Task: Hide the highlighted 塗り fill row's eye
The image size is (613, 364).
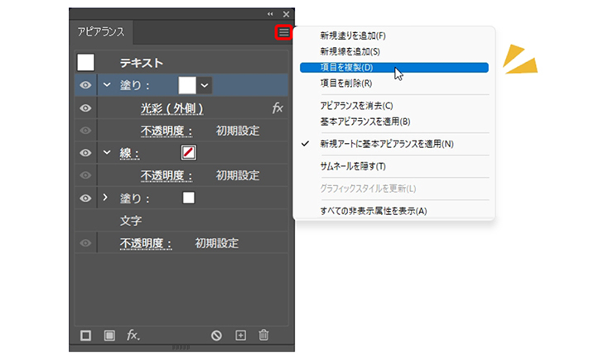Action: pos(85,84)
